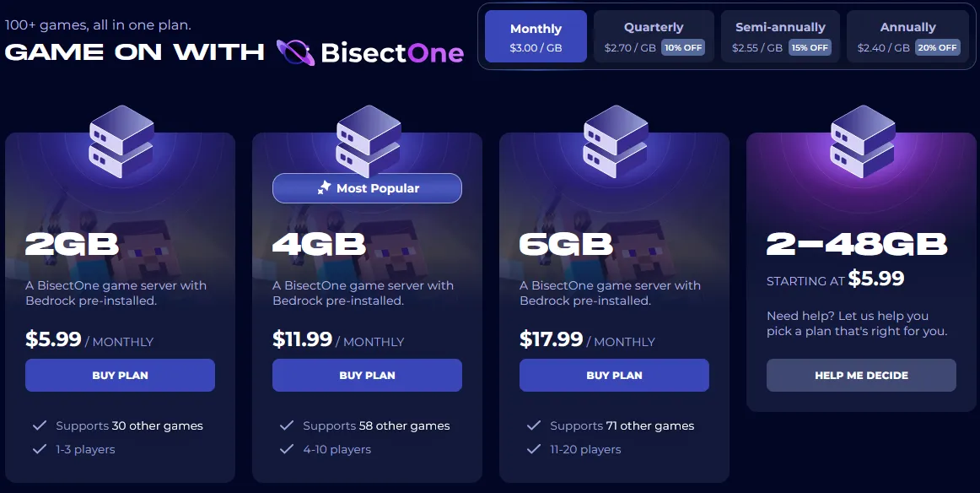
Task: Click the Help Me Decide button
Action: tap(861, 376)
